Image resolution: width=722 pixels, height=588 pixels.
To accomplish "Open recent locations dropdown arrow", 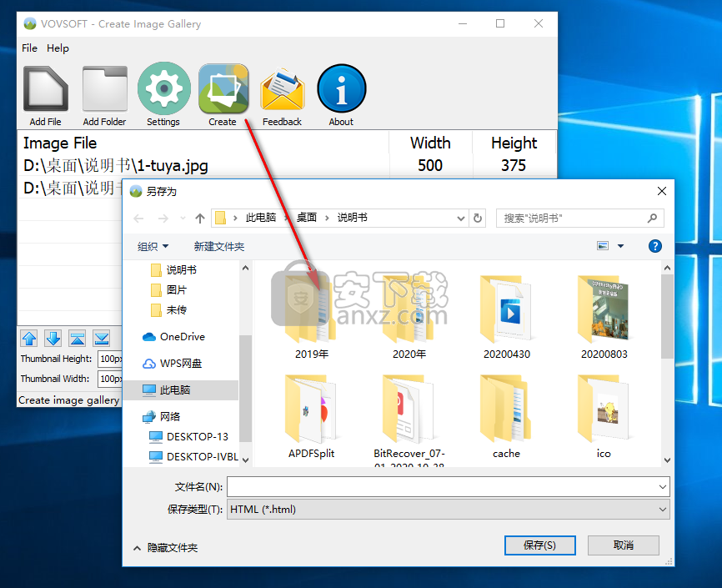I will [183, 219].
